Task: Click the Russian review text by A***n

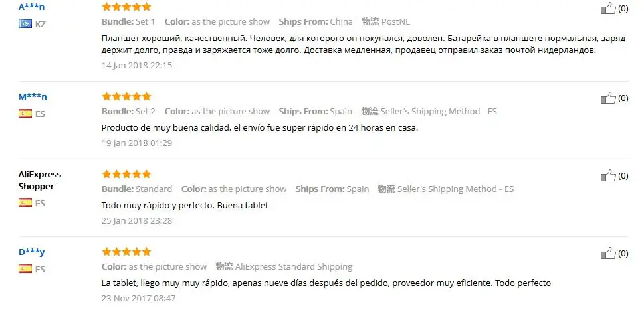Action: point(364,44)
